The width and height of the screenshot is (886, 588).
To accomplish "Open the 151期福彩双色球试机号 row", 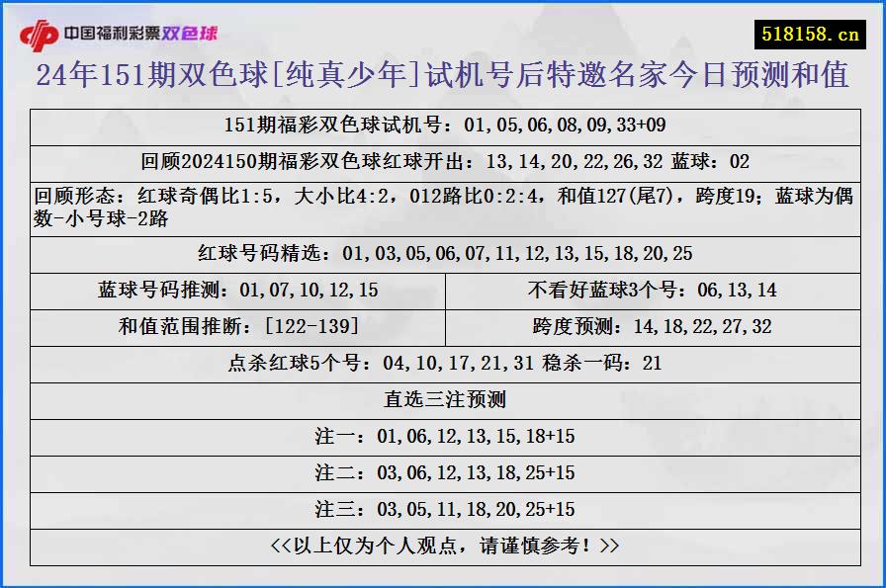I will click(443, 126).
